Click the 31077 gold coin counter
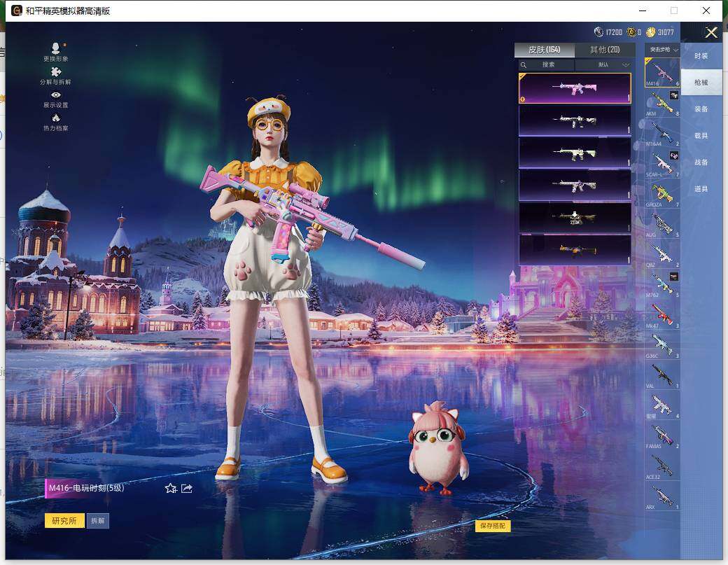Image resolution: width=728 pixels, height=565 pixels. (x=659, y=32)
